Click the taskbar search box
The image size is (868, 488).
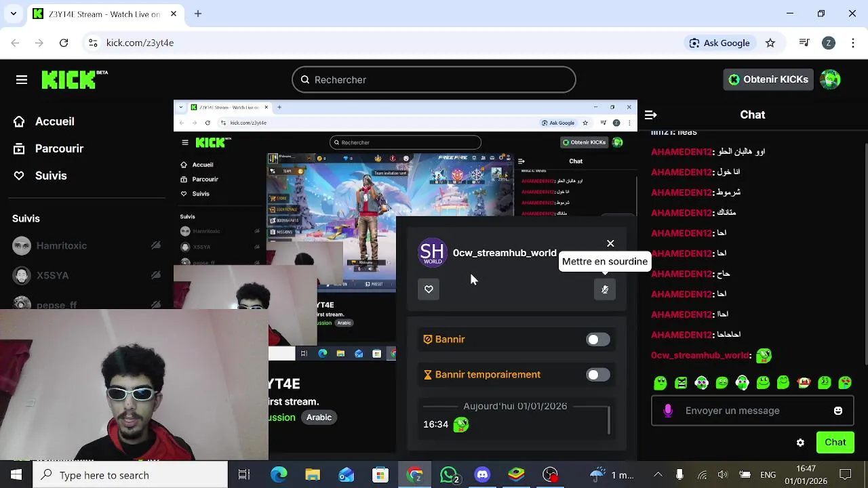point(130,475)
